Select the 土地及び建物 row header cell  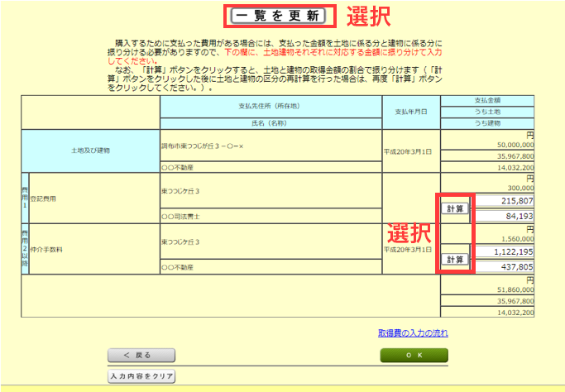pos(91,151)
